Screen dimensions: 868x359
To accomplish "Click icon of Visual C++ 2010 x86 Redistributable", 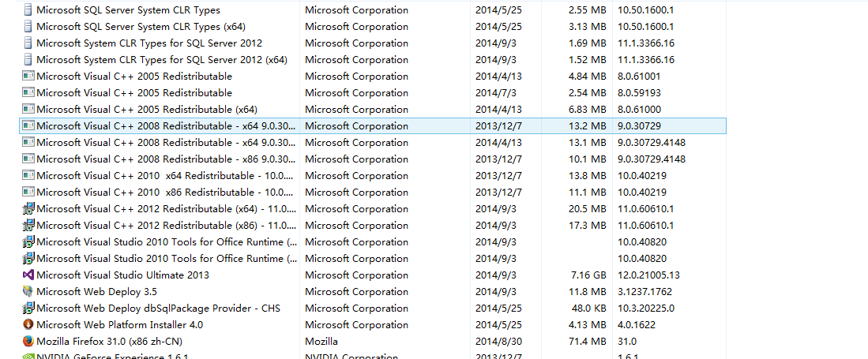I will coord(28,193).
